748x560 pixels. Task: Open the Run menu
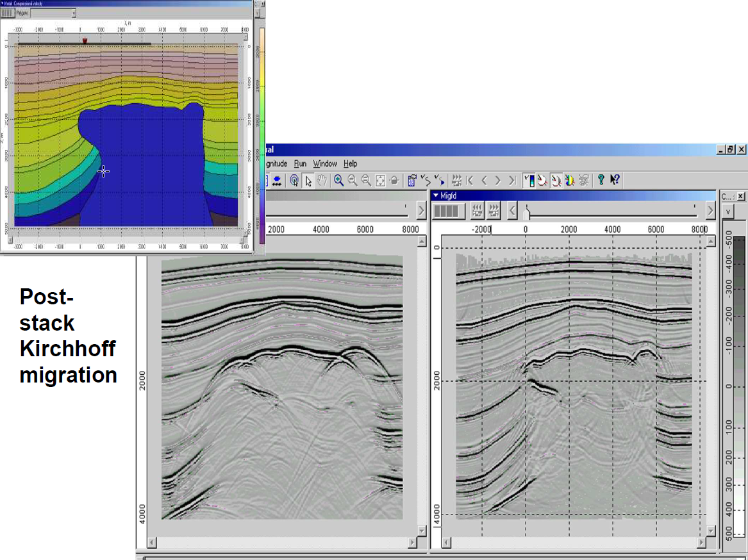point(300,163)
